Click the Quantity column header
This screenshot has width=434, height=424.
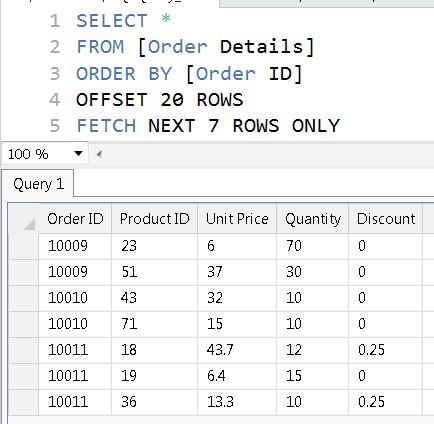coord(313,219)
